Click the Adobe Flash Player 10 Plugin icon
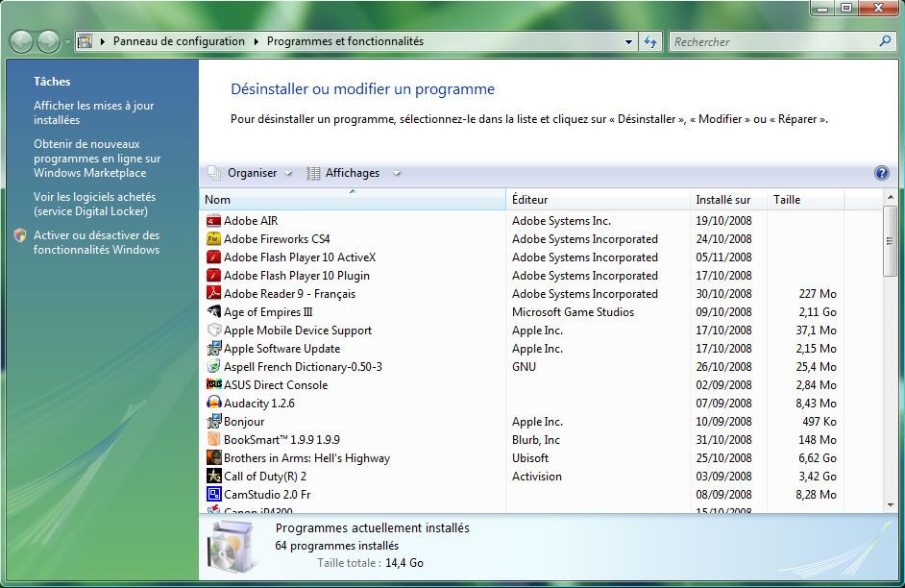The image size is (905, 588). tap(213, 275)
